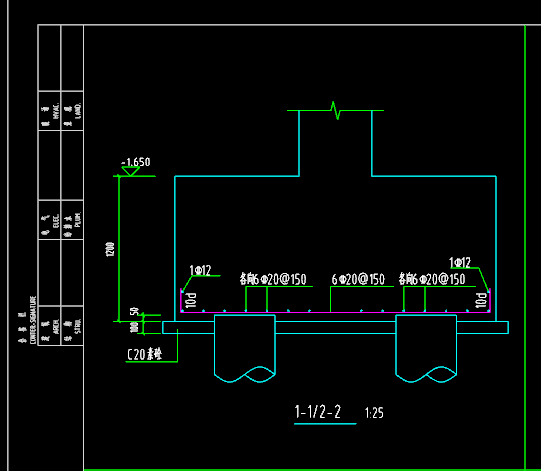The image size is (541, 471).
Task: Click the left 各向6Φ20@150 rebar label
Action: click(x=273, y=279)
